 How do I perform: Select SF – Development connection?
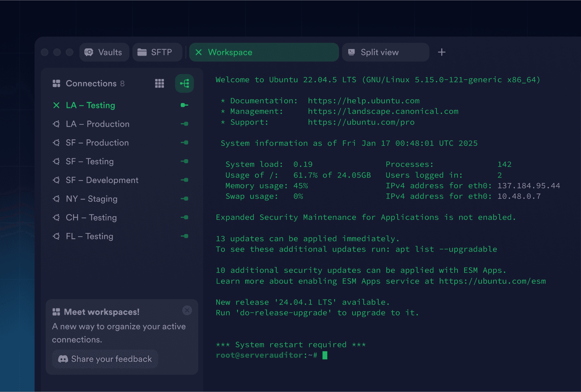[x=102, y=180]
